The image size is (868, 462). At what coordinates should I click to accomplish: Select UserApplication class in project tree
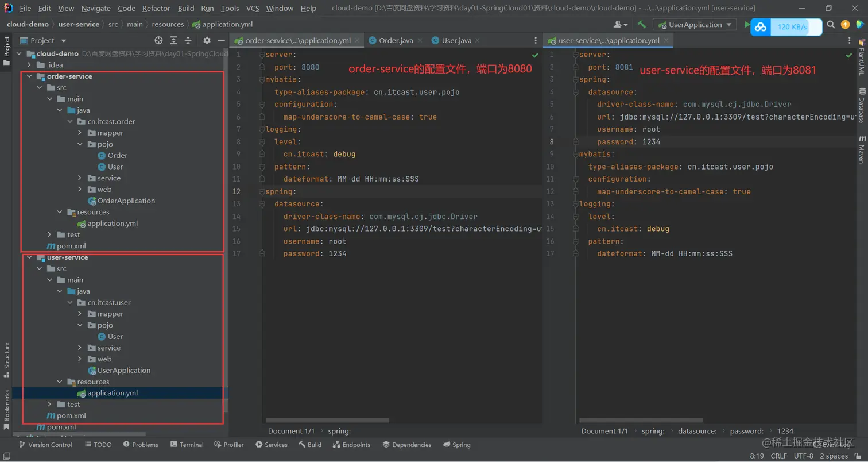119,371
